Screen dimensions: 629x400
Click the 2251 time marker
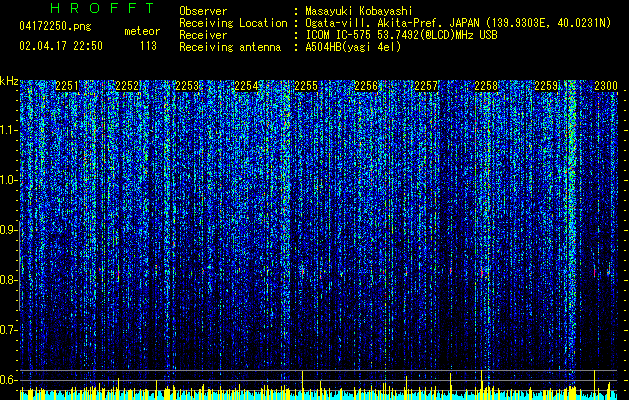(x=67, y=86)
